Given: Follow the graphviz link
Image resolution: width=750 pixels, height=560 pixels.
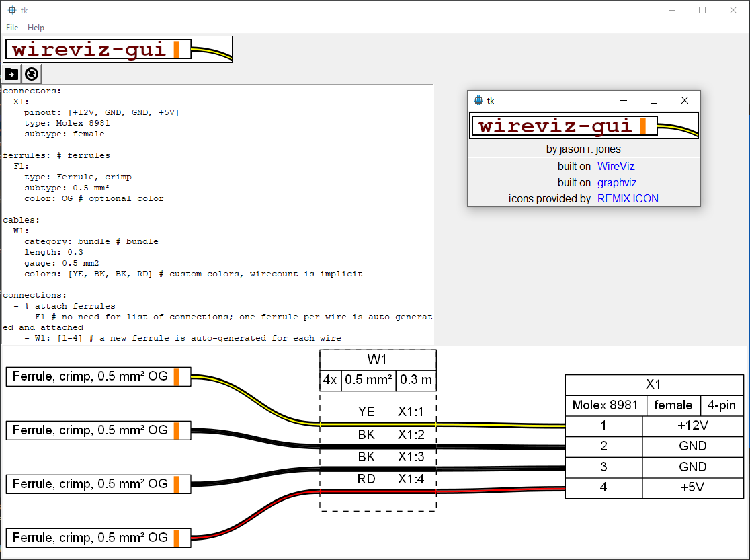Looking at the screenshot, I should 616,182.
